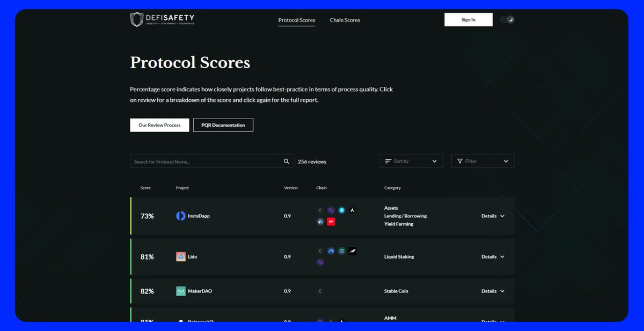644x331 pixels.
Task: Click the Version column header
Action: (x=291, y=188)
